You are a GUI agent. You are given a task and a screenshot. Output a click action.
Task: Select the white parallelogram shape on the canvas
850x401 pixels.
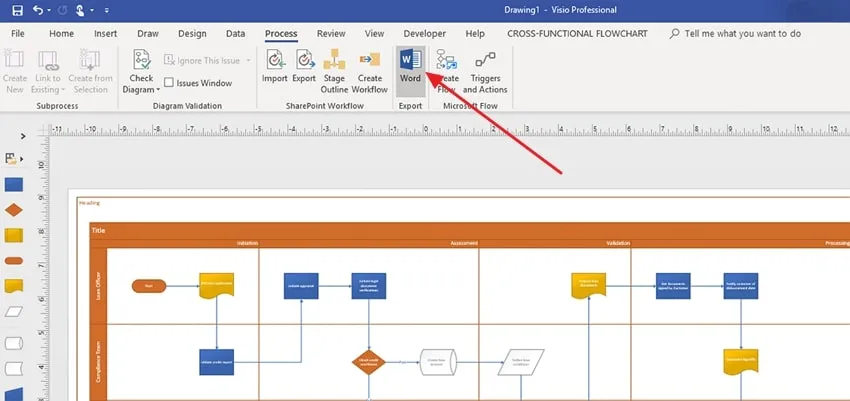tap(521, 362)
